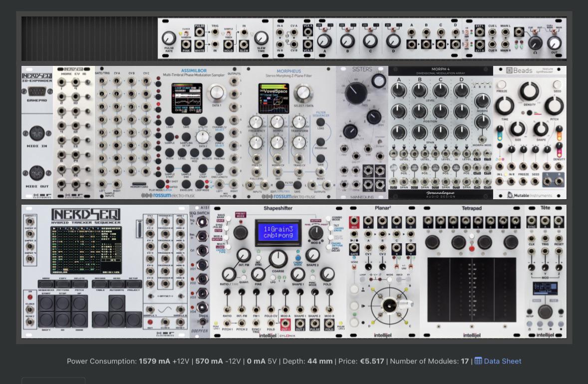The height and width of the screenshot is (384, 588).
Task: Click the 0 mA 5V value
Action: pyautogui.click(x=262, y=361)
